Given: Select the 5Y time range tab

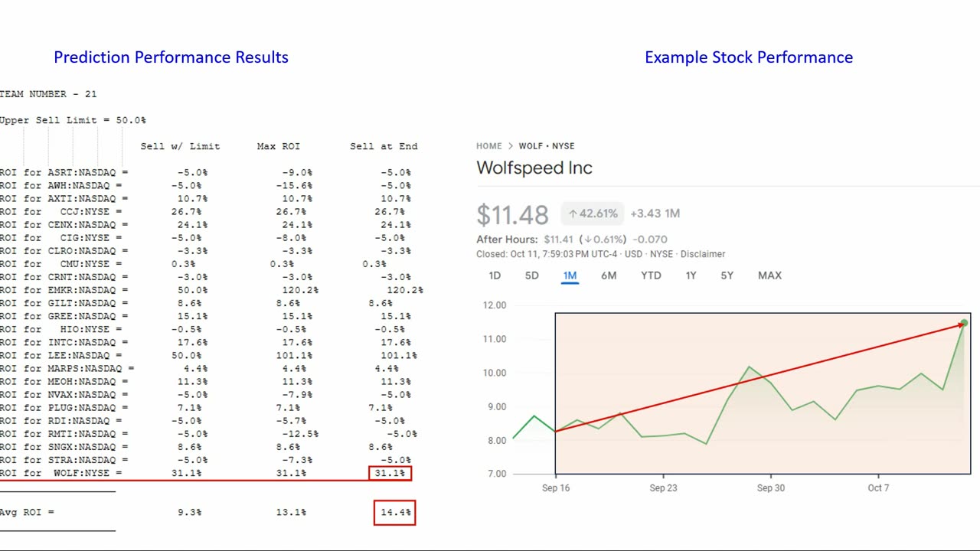Looking at the screenshot, I should click(727, 275).
